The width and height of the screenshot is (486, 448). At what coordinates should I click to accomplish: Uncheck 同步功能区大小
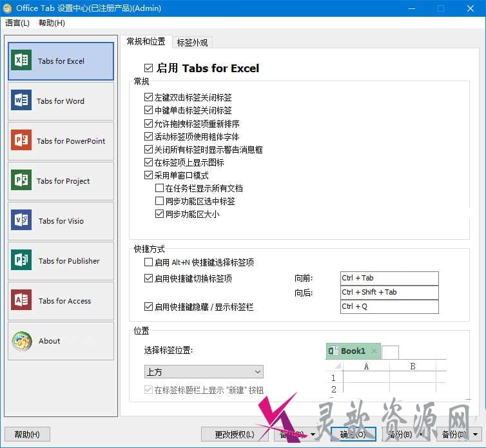pos(159,214)
